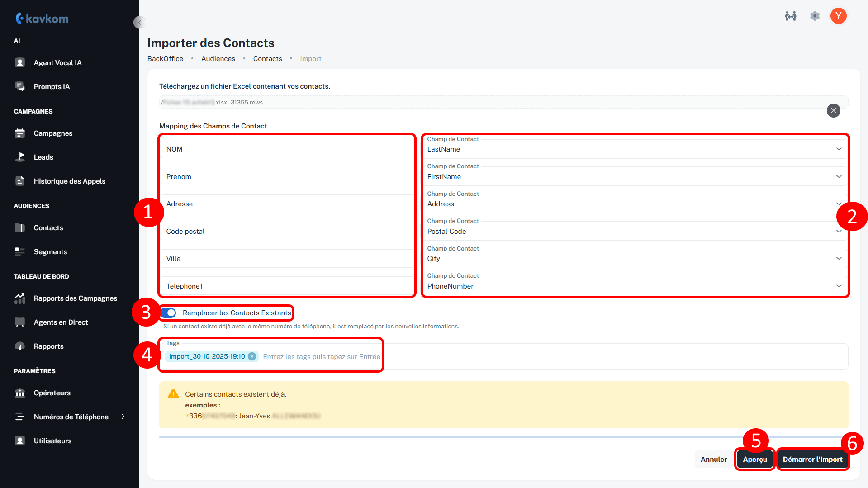
Task: Open the settings gear icon
Action: pyautogui.click(x=815, y=16)
